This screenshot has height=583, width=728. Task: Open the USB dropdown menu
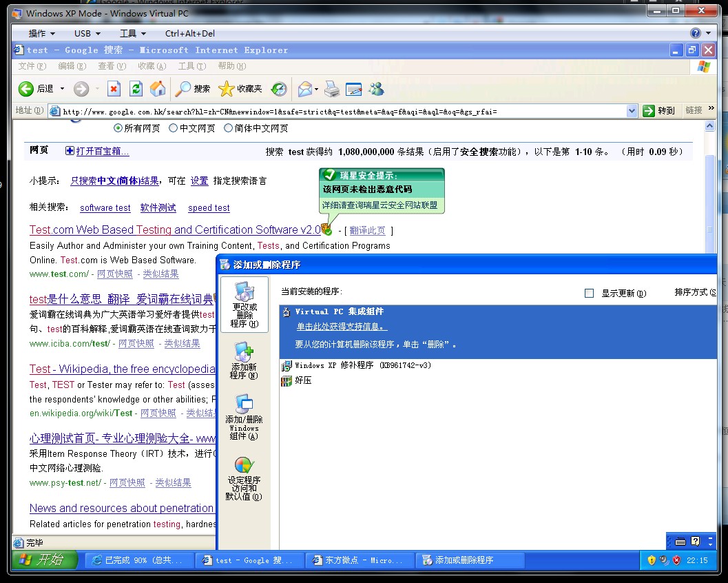[87, 33]
